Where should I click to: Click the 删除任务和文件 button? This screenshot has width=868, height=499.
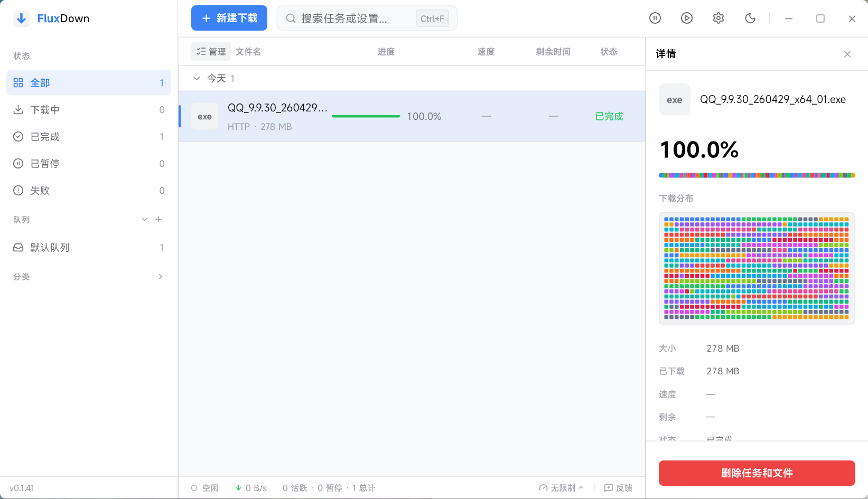pyautogui.click(x=757, y=473)
